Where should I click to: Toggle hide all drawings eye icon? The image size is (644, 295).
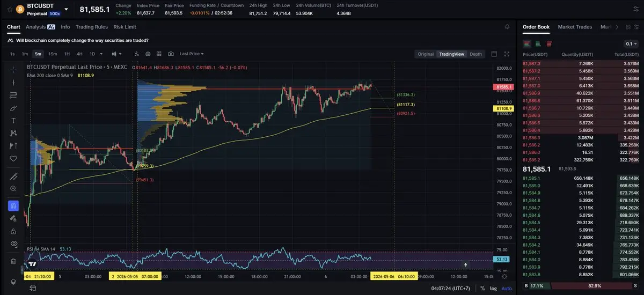[x=13, y=244]
